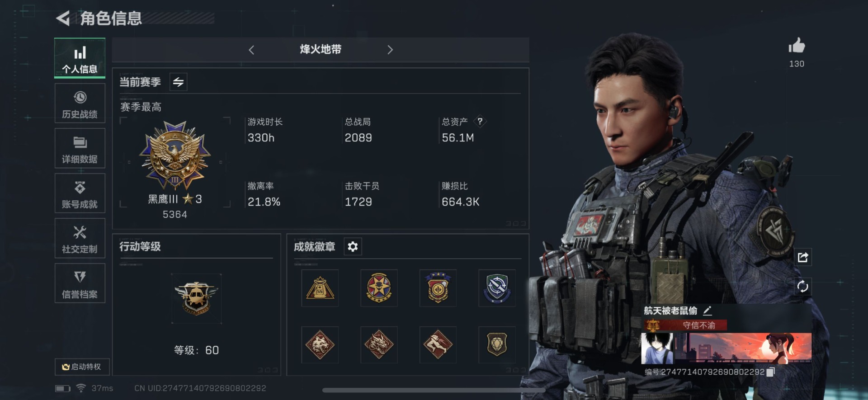Edit nickname using pencil icon
868x400 pixels.
708,311
